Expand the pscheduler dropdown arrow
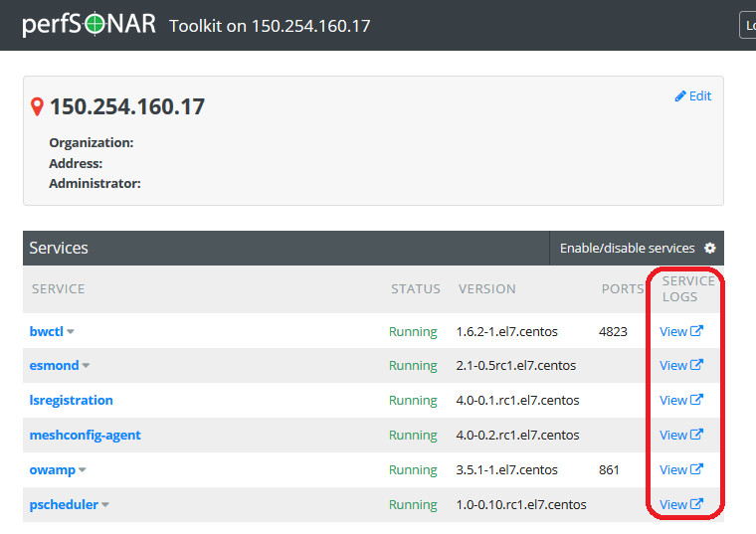Screen dimensions: 756x534 105,504
